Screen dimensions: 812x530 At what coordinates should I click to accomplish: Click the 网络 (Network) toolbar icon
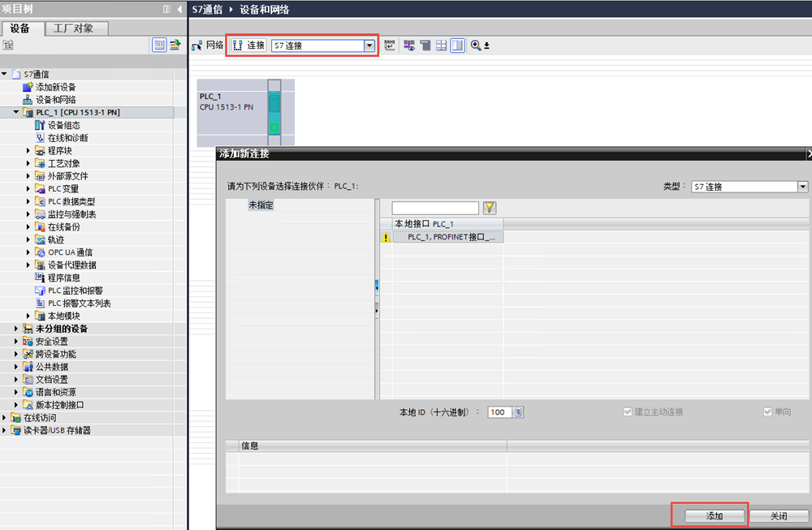[197, 46]
